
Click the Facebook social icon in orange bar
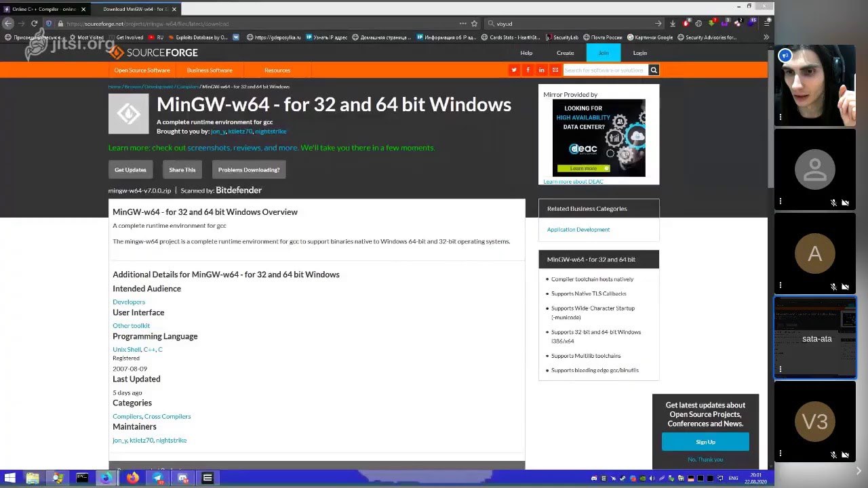[x=528, y=70]
